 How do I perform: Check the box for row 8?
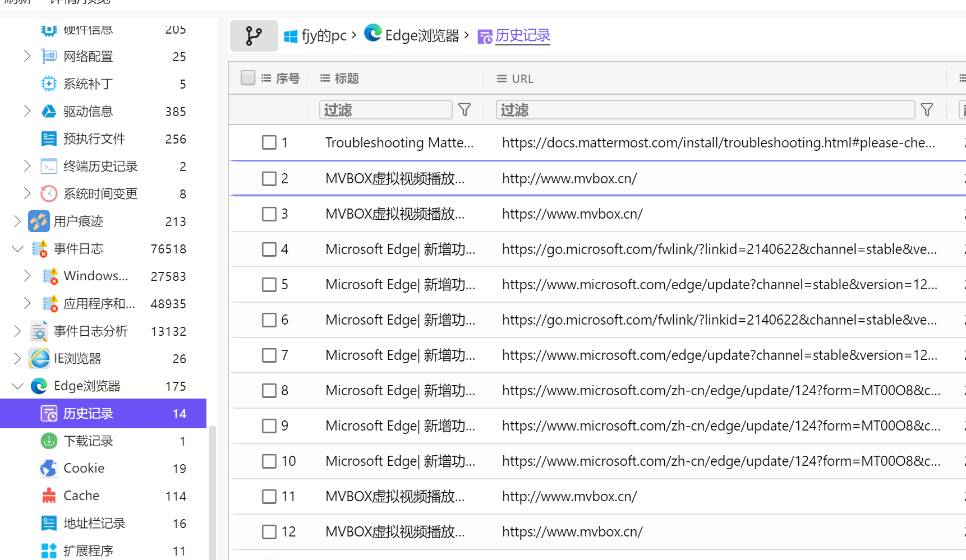coord(269,390)
